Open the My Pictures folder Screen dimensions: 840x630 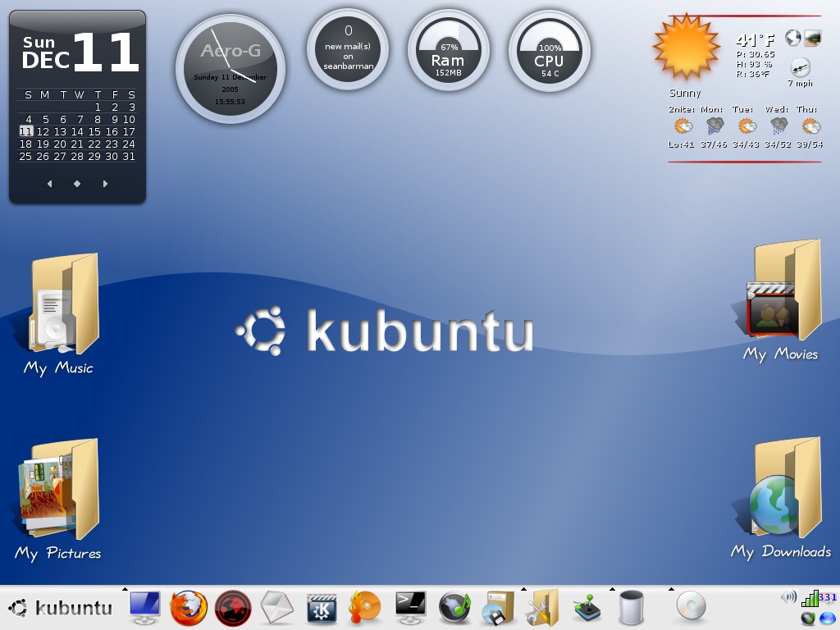coord(58,500)
